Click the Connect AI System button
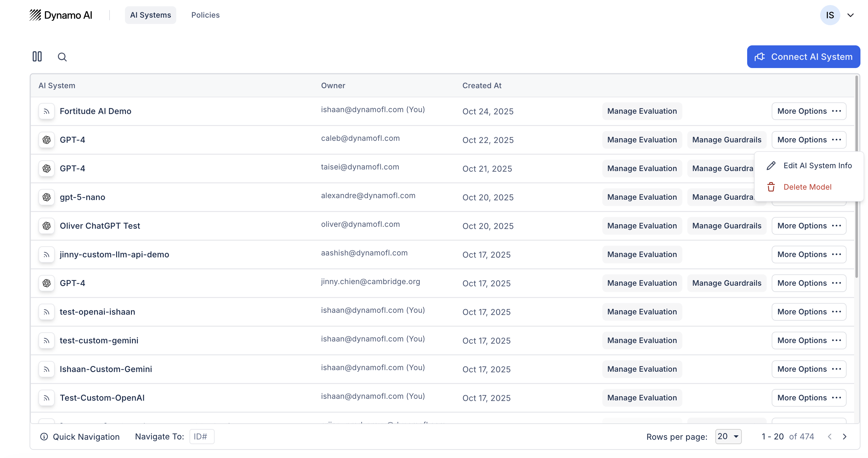Image resolution: width=868 pixels, height=458 pixels. point(803,57)
